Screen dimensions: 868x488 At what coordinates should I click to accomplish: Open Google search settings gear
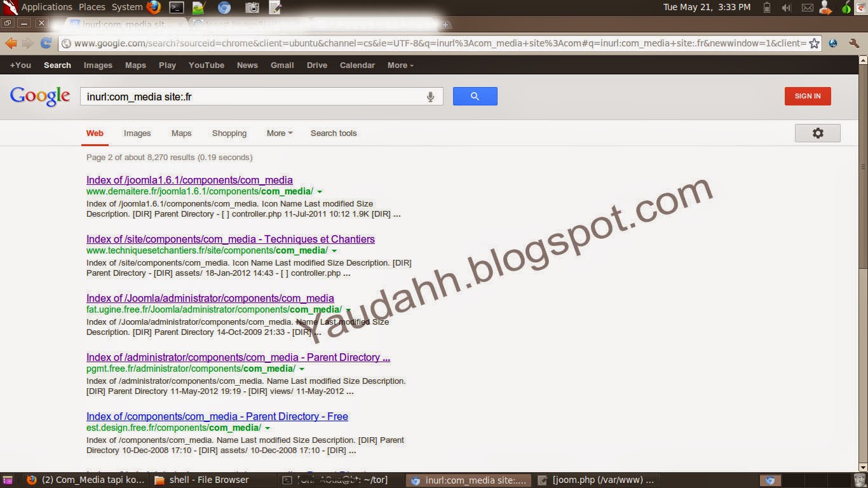818,133
